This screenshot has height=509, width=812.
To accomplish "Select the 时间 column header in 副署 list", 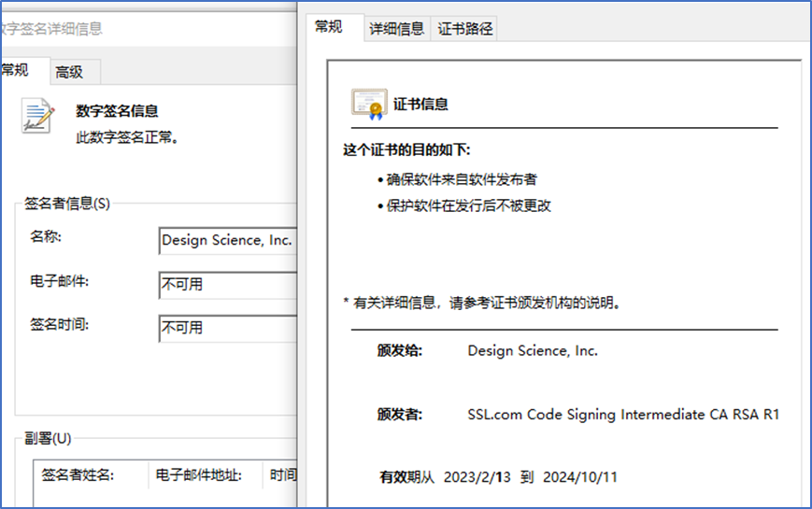I will coord(280,474).
